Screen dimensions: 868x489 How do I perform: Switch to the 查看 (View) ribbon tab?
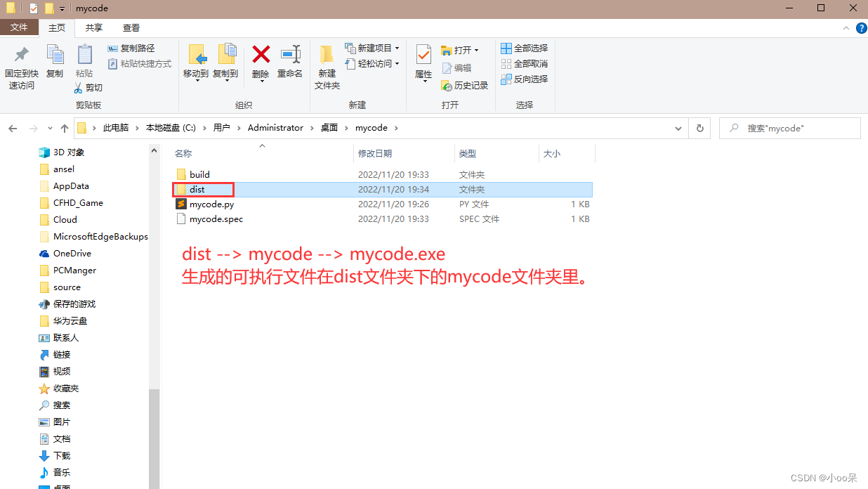pos(131,28)
